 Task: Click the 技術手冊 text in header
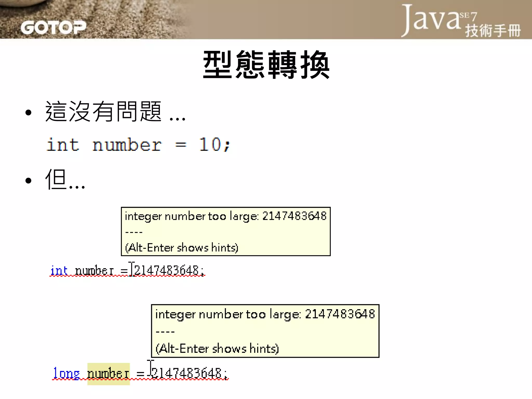(493, 31)
